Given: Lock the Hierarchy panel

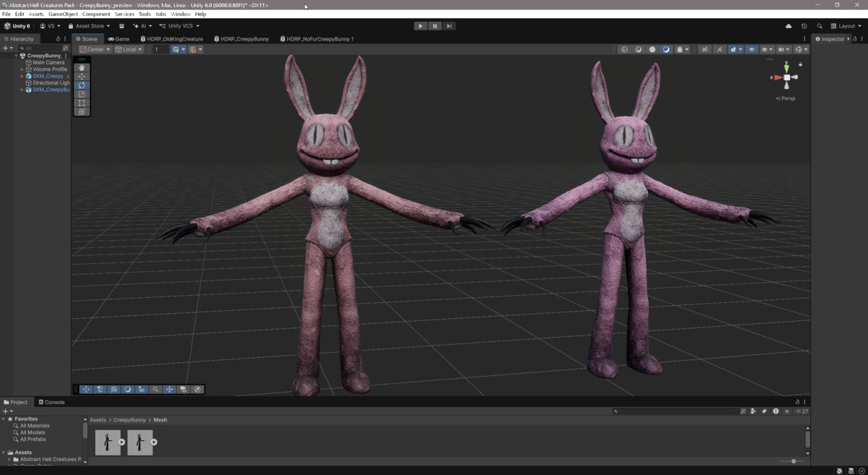Looking at the screenshot, I should pos(58,39).
